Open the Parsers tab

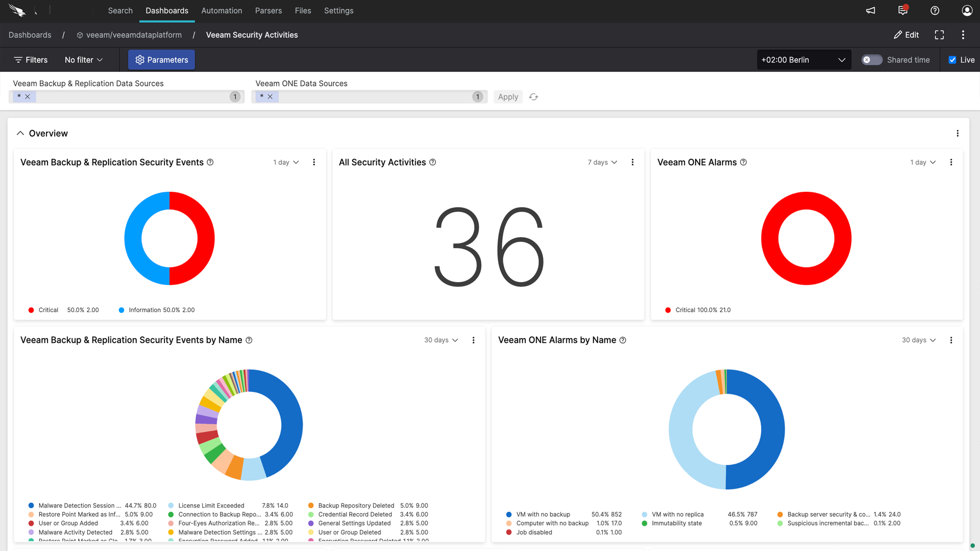coord(268,11)
